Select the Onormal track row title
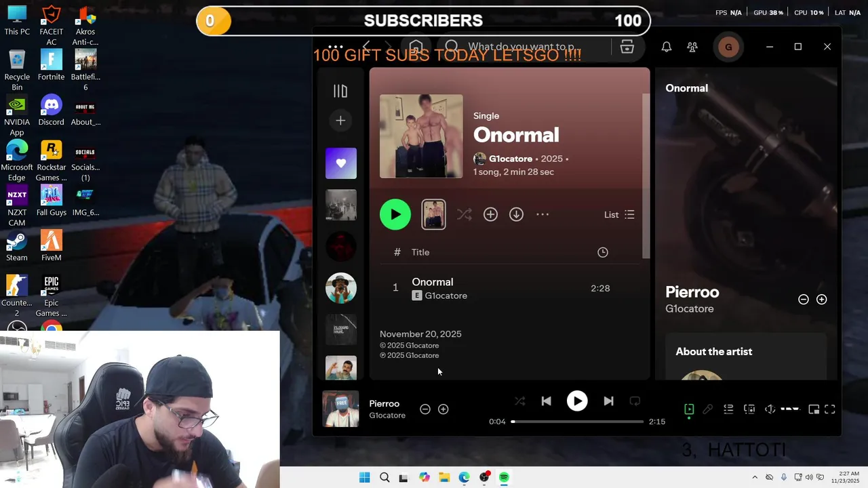Image resolution: width=868 pixels, height=488 pixels. pyautogui.click(x=433, y=282)
